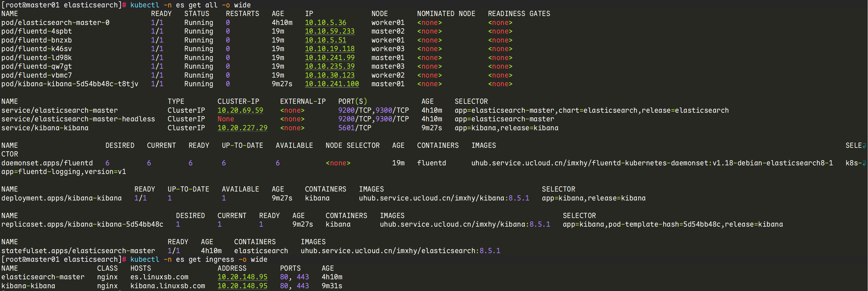Click the daemonset.apps/fluentd name
This screenshot has height=291, width=868.
(47, 163)
